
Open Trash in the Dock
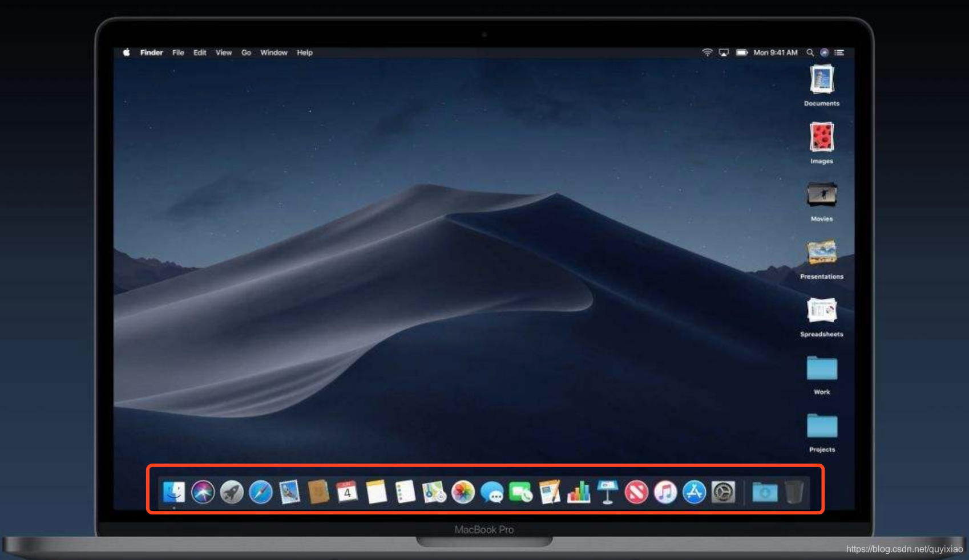(x=794, y=492)
